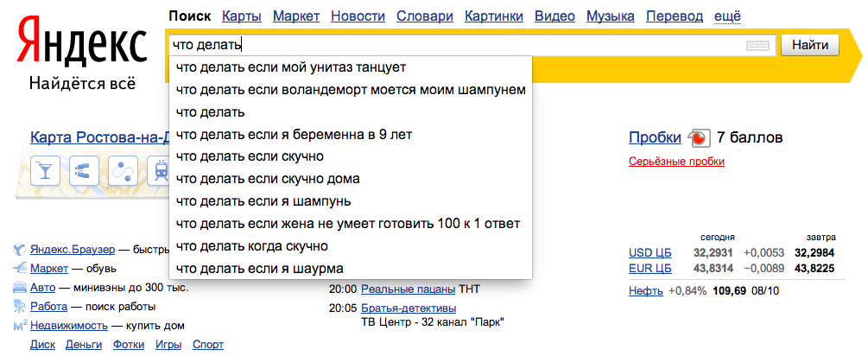Open the Карта Ростова-на-Дону link
The height and width of the screenshot is (356, 868).
tap(99, 137)
